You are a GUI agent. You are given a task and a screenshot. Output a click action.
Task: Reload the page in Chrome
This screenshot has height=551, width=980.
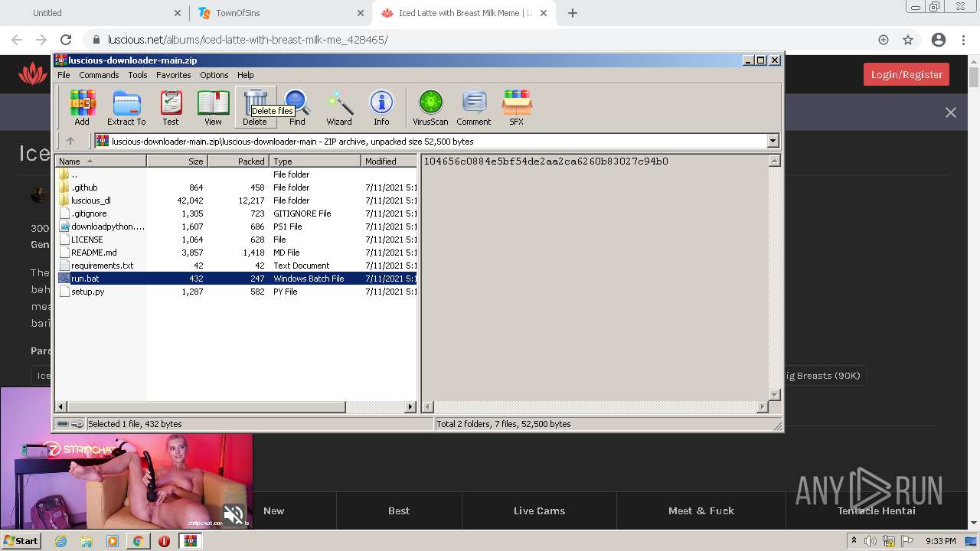pyautogui.click(x=66, y=40)
